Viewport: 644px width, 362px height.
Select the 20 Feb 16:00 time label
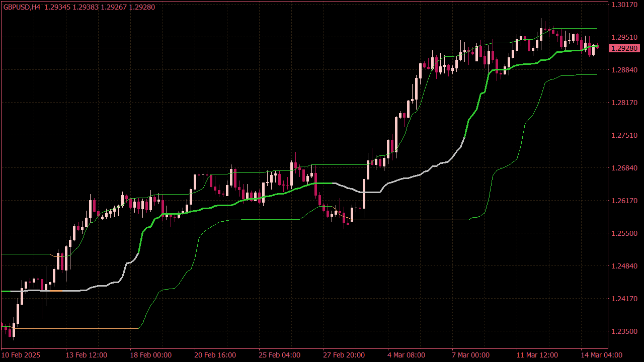pyautogui.click(x=215, y=355)
